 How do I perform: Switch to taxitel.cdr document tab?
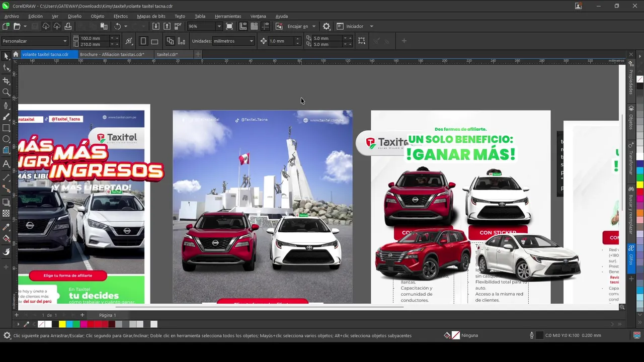[167, 54]
